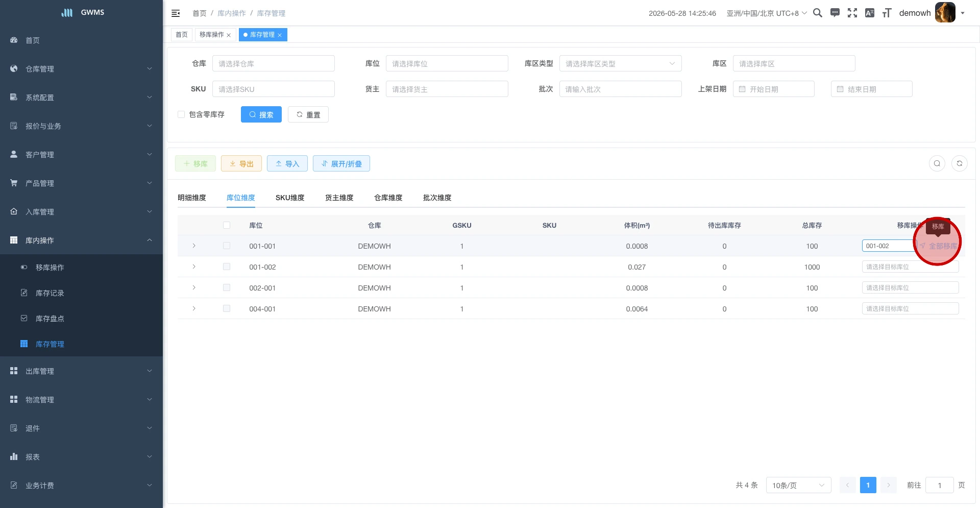Click the 前往 page number input
Image resolution: width=980 pixels, height=508 pixels.
(940, 485)
